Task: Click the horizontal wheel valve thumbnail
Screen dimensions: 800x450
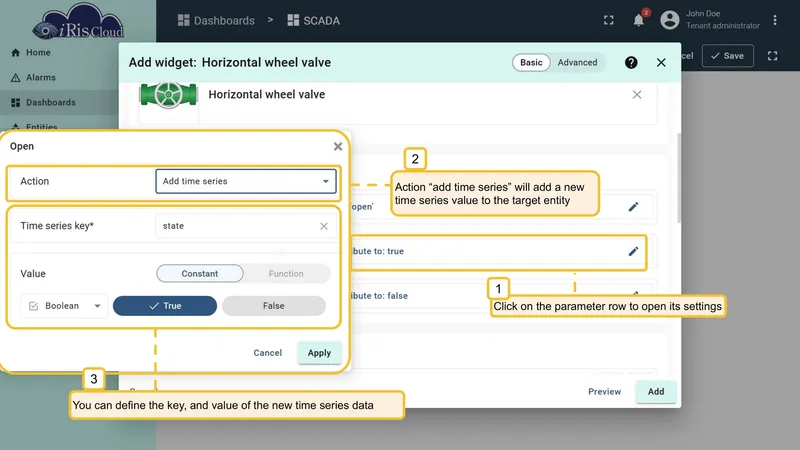Action: click(x=168, y=95)
